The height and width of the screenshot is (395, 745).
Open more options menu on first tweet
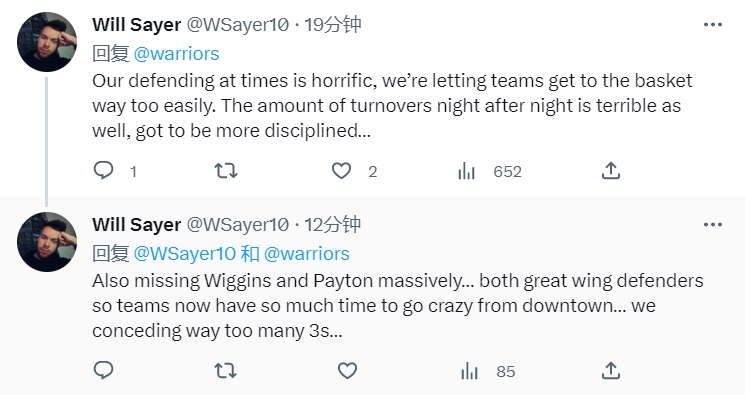click(x=713, y=25)
